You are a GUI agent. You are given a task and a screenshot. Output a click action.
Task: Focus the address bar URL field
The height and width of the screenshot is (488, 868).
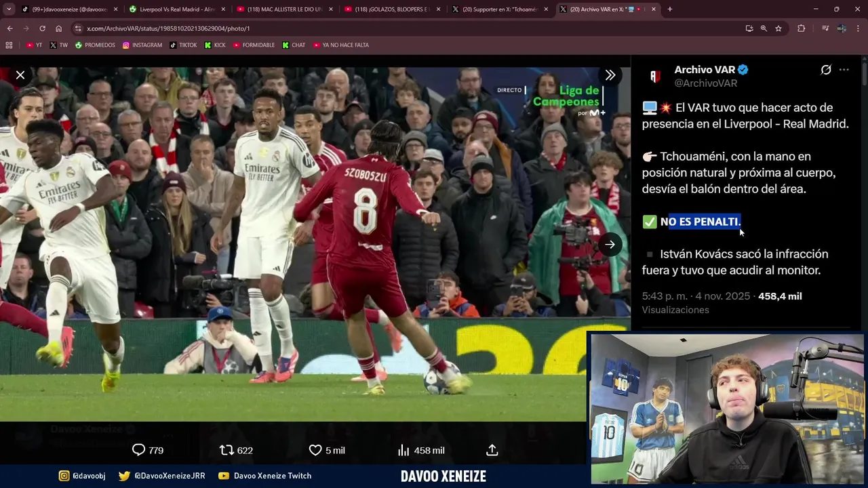pyautogui.click(x=407, y=28)
